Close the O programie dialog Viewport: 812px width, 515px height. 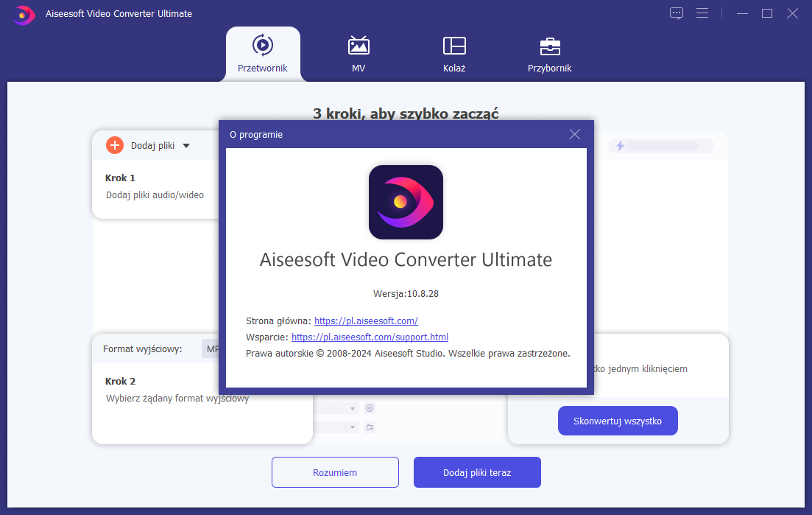574,134
